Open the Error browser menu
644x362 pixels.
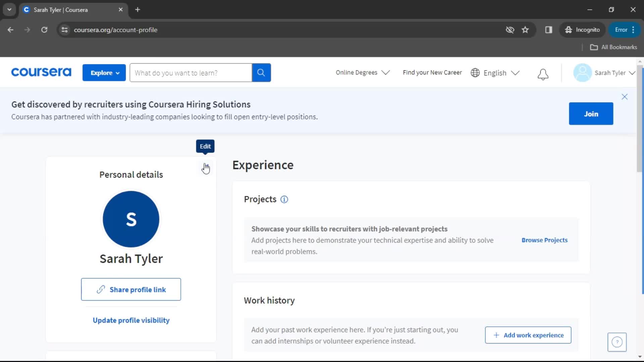625,30
